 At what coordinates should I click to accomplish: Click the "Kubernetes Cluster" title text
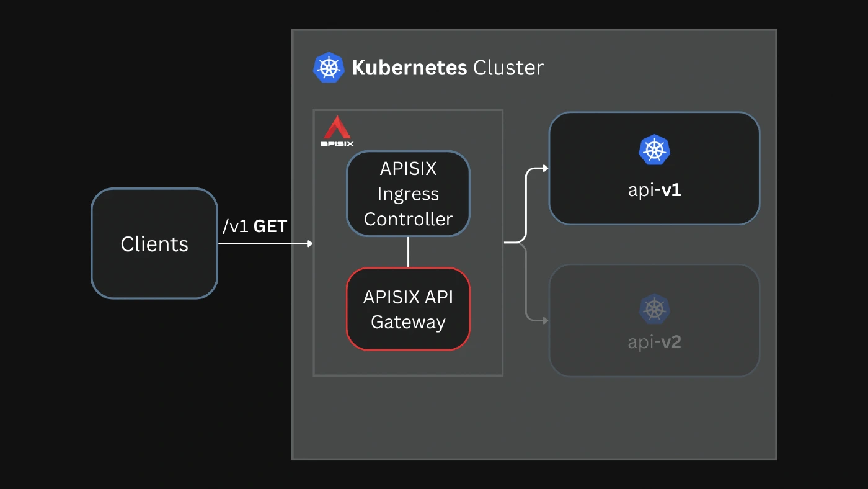pos(448,67)
